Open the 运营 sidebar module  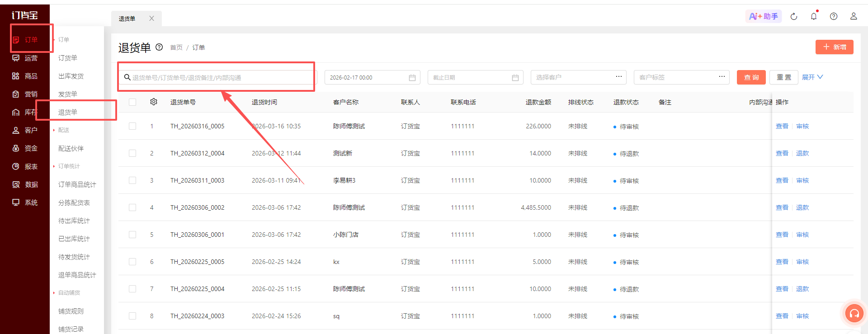point(25,58)
